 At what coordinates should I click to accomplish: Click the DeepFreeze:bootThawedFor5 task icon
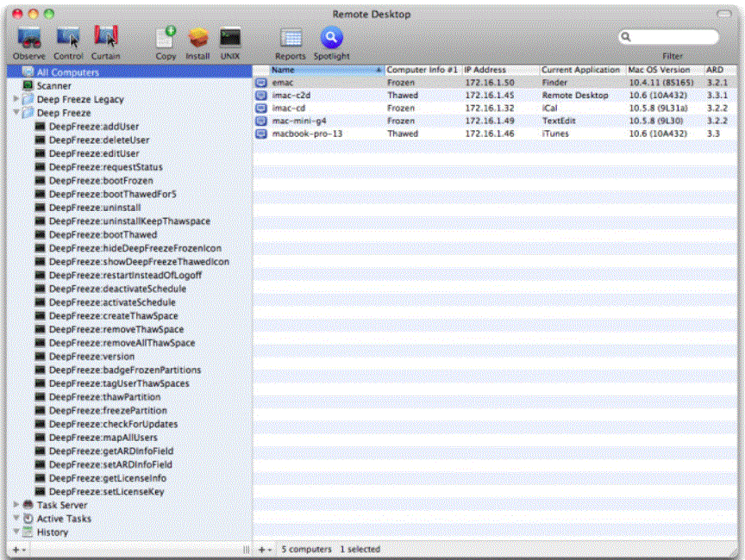click(x=41, y=194)
